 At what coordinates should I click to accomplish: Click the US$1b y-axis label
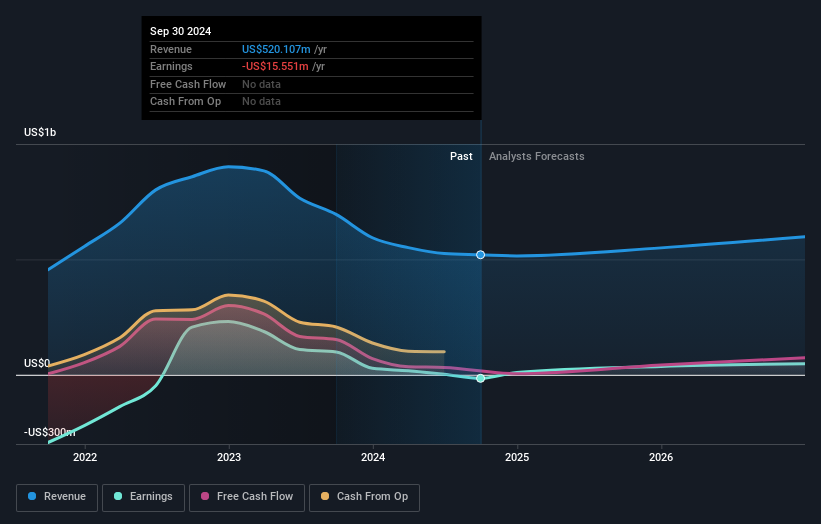(40, 132)
